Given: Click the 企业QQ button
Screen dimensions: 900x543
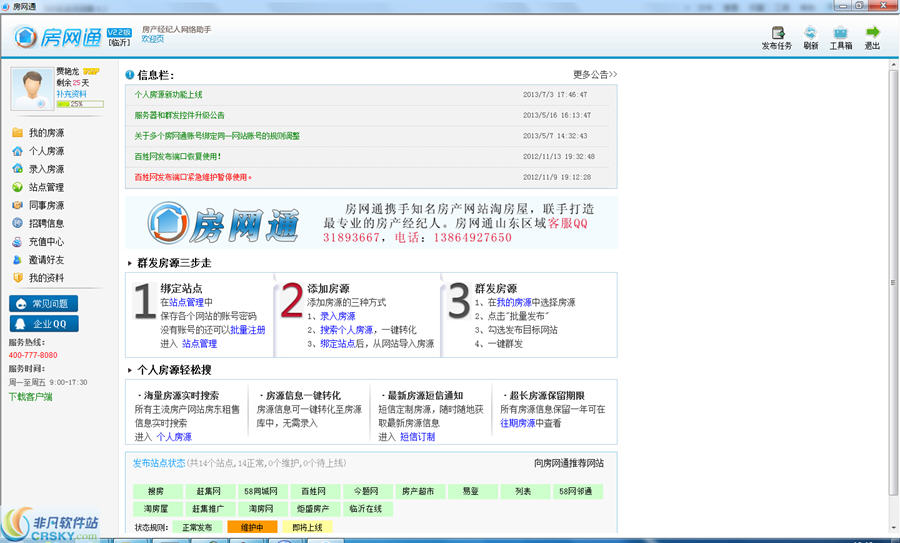Looking at the screenshot, I should [44, 324].
